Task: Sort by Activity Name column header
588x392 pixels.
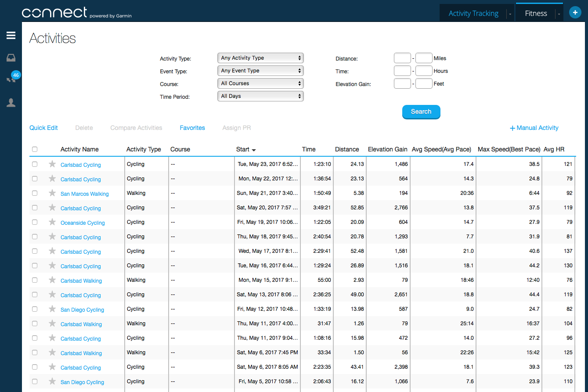Action: pyautogui.click(x=79, y=149)
